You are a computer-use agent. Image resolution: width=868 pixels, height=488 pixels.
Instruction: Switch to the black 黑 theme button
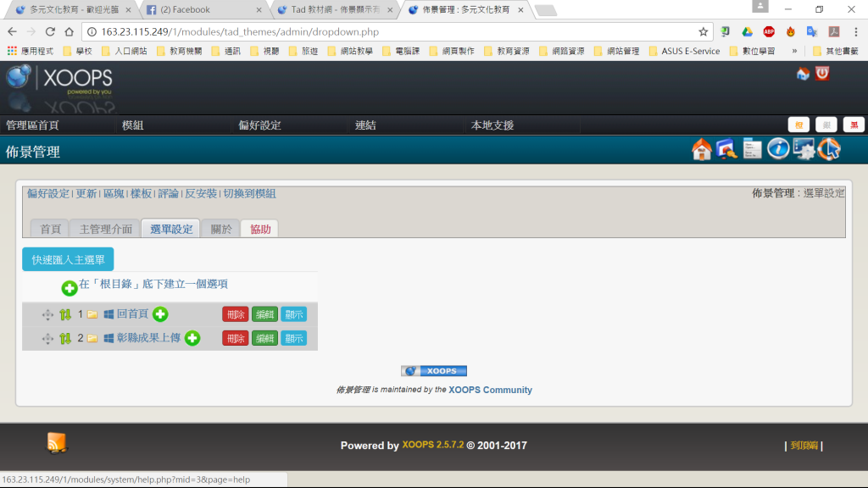853,125
